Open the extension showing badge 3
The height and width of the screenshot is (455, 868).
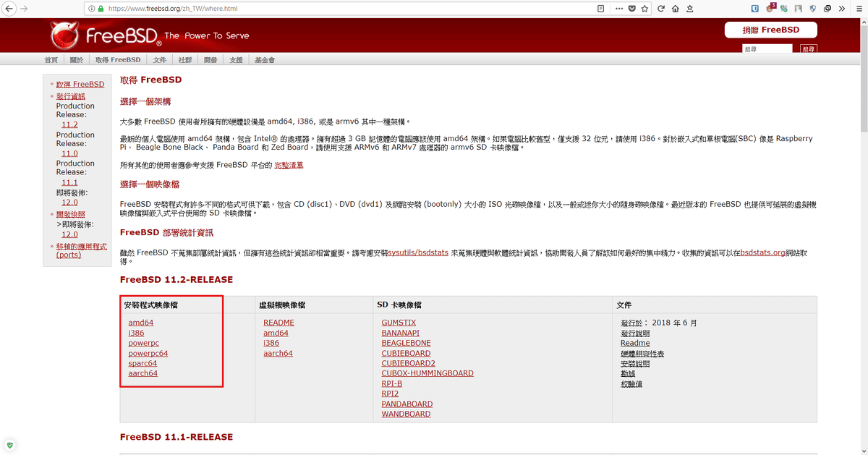[771, 9]
